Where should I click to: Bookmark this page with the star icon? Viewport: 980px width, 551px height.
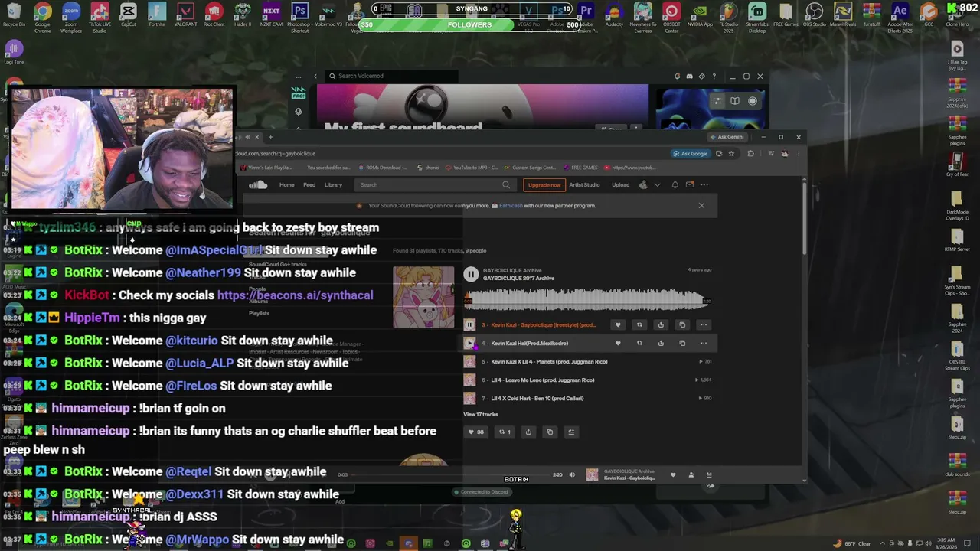click(731, 153)
